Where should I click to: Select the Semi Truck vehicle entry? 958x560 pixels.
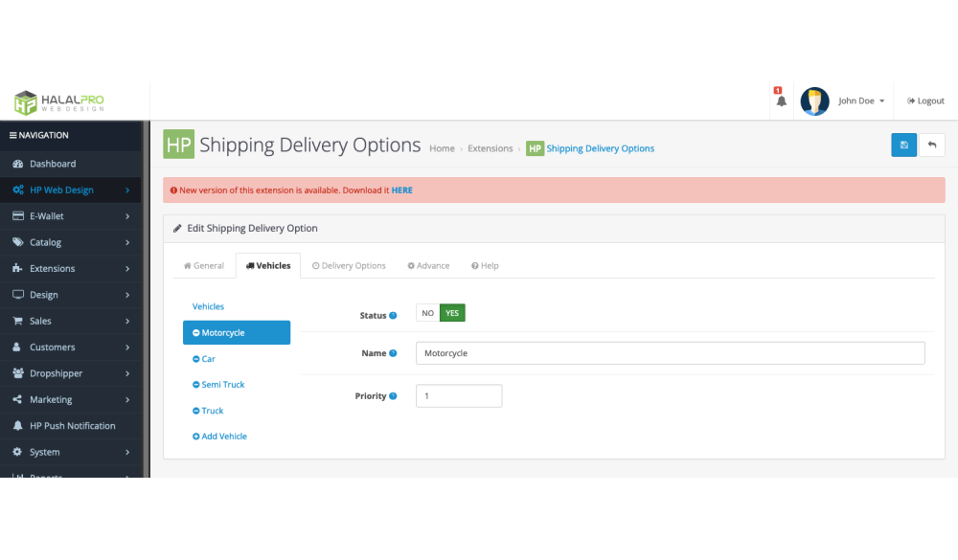(222, 385)
